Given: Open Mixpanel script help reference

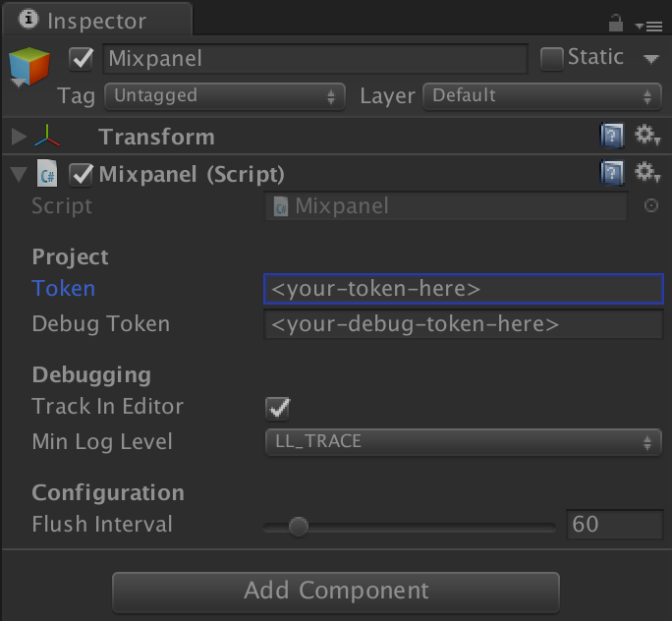Looking at the screenshot, I should pyautogui.click(x=611, y=174).
